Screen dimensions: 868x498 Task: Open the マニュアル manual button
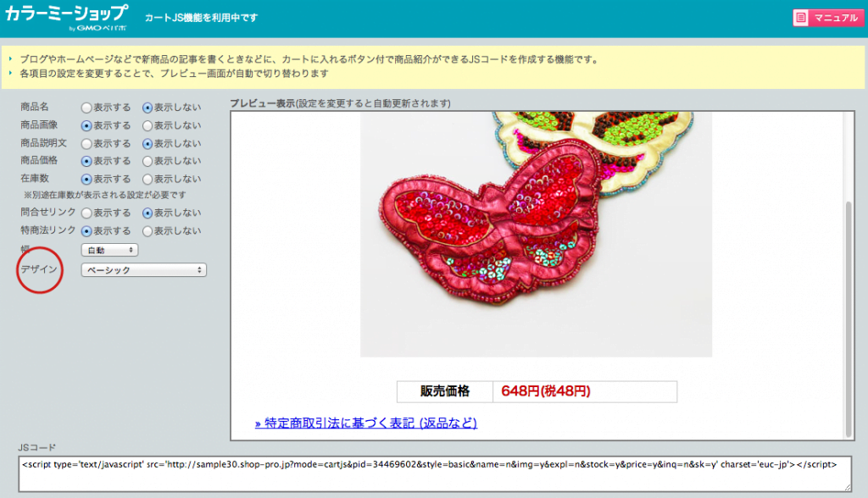828,18
